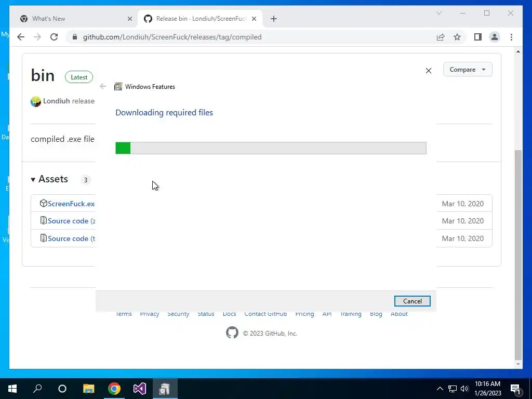
Task: Select the Release bin Londiuh tab
Action: (x=200, y=19)
